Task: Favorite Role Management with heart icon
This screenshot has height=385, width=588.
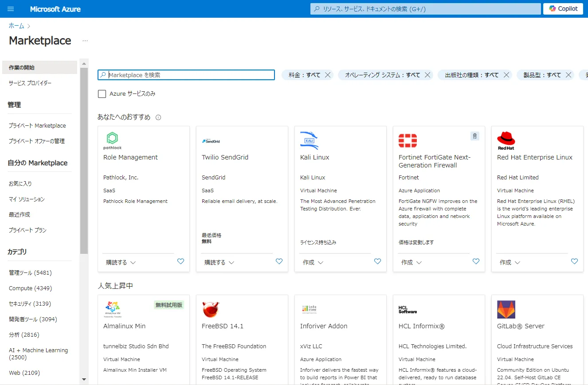Action: [180, 261]
